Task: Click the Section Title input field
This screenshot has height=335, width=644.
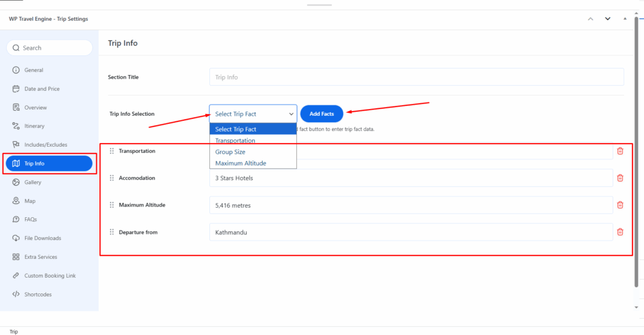Action: [x=416, y=77]
